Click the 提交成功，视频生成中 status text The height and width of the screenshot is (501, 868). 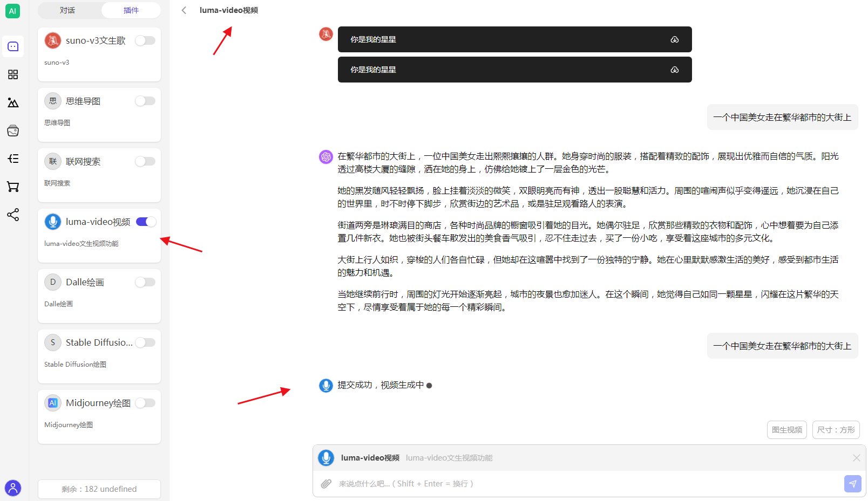[x=381, y=385]
